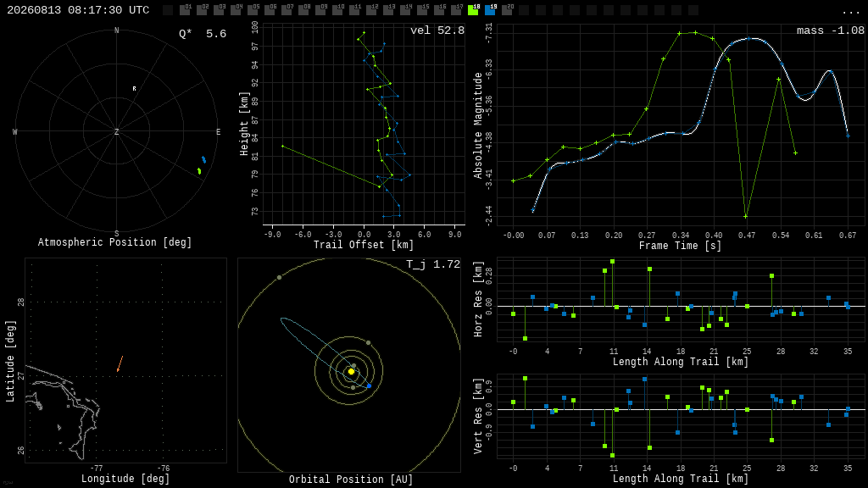Click the green light-curve minimum point
This screenshot has height=488, width=868.
[746, 216]
